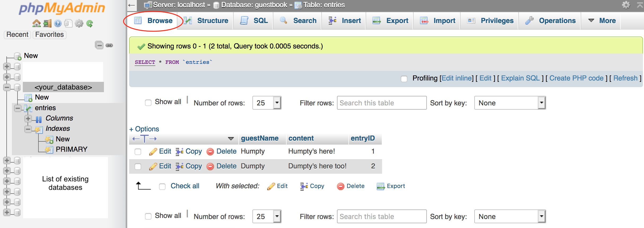
Task: Click the With selected Copy icon
Action: point(304,186)
